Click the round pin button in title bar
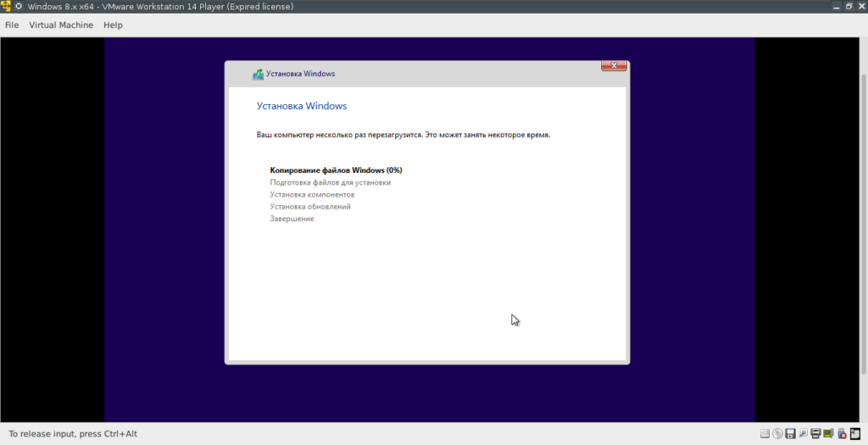The image size is (868, 445). coord(19,7)
